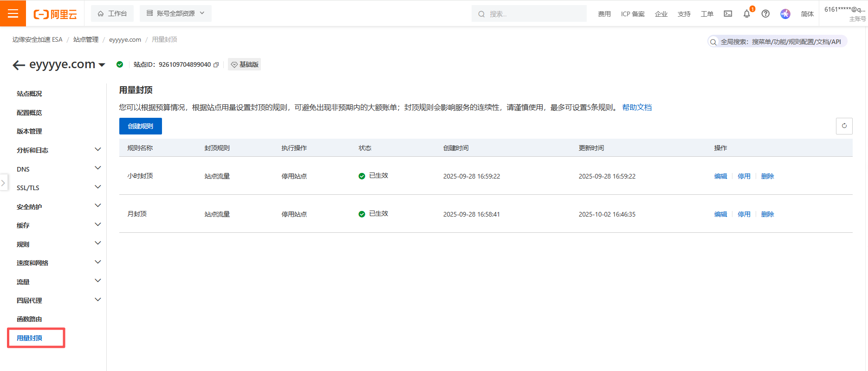
Task: Open the hamburger navigation menu
Action: tap(13, 13)
